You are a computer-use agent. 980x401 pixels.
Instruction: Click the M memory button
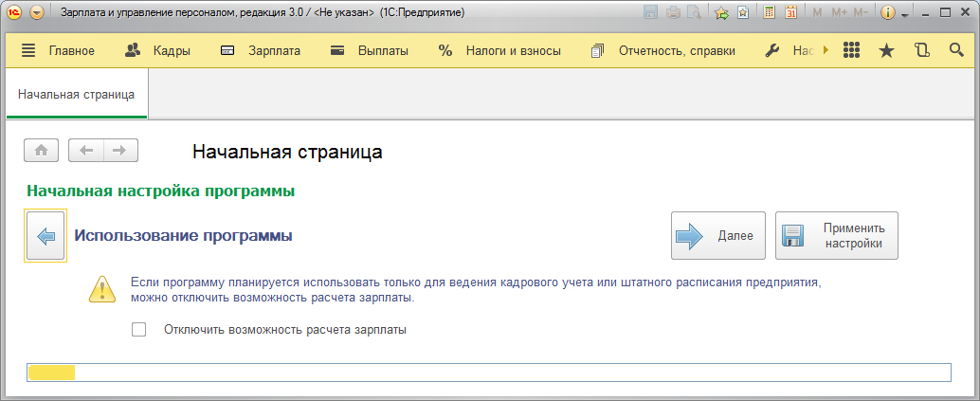(x=818, y=12)
